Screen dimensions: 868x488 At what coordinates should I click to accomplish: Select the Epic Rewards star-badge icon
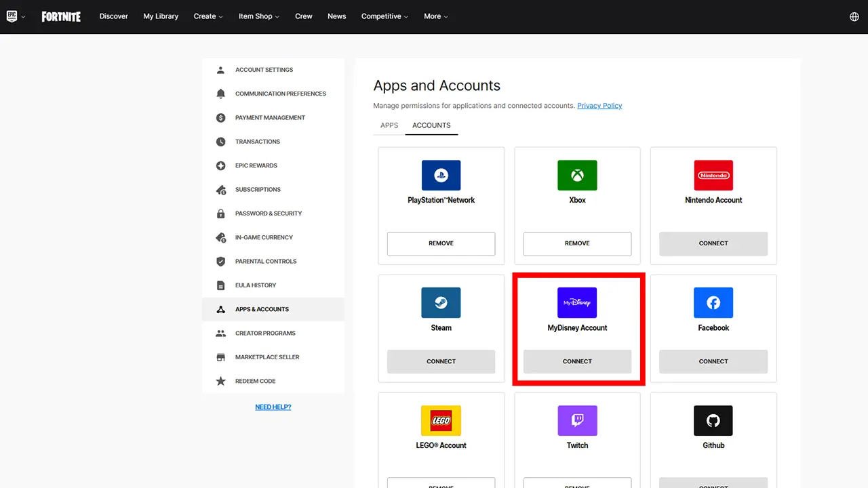point(220,165)
